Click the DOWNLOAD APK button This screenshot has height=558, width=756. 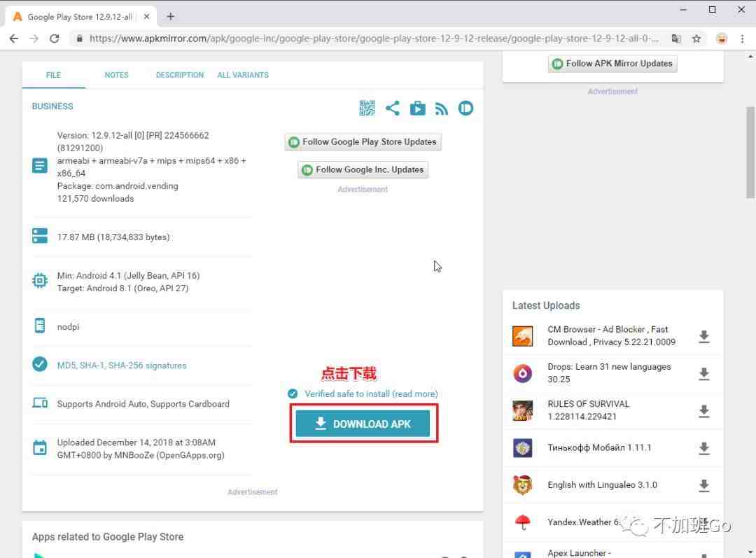point(363,424)
